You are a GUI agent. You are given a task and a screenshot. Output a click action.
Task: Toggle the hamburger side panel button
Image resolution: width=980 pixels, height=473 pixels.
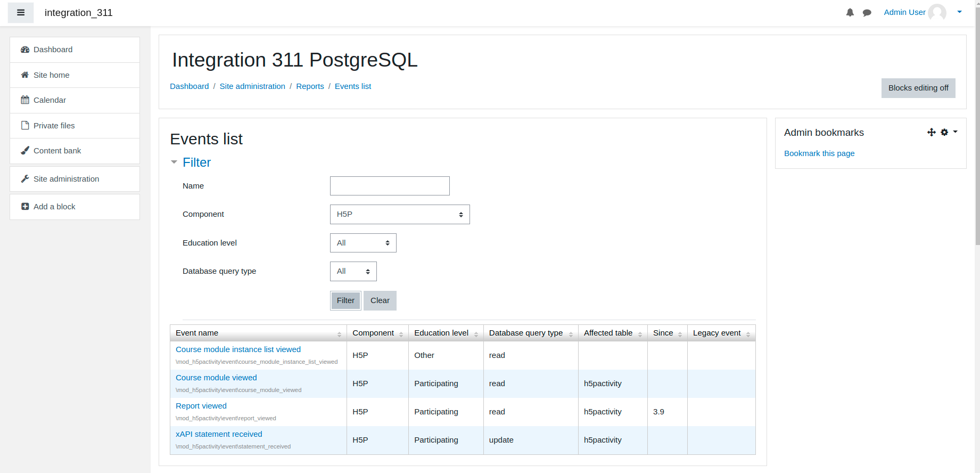tap(21, 13)
